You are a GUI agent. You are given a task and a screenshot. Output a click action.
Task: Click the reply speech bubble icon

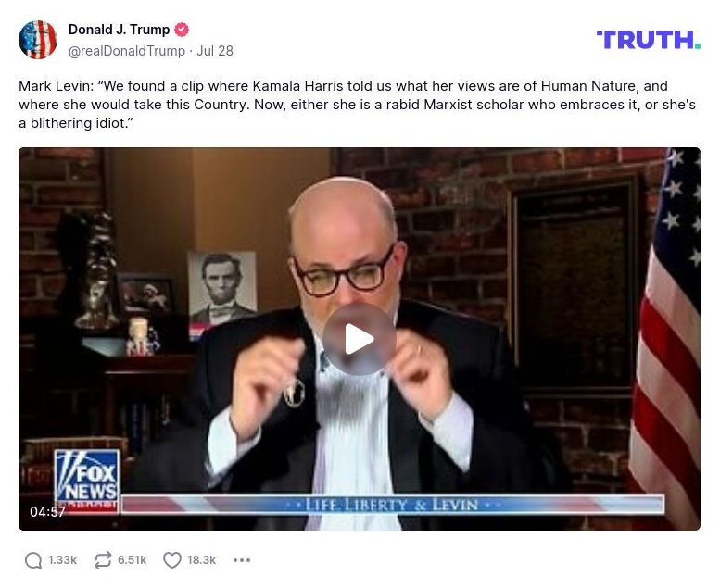(x=33, y=560)
